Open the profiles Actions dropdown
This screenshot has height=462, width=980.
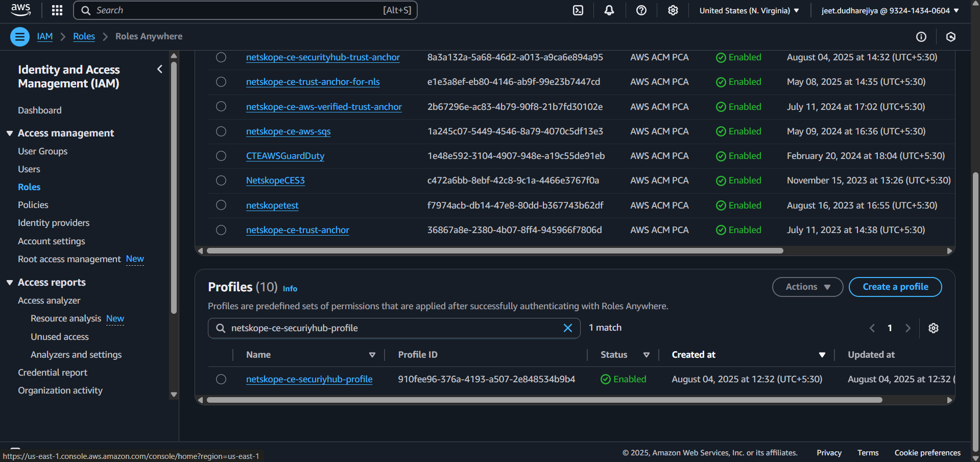807,287
